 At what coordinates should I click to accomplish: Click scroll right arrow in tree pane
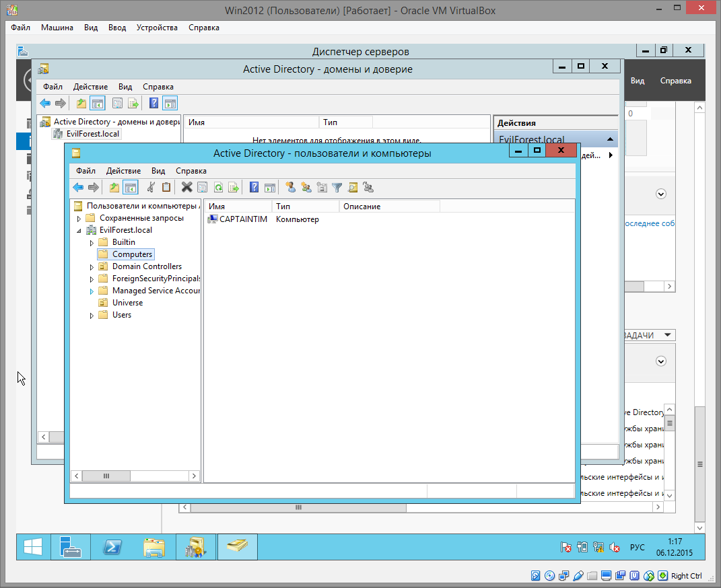(x=194, y=476)
